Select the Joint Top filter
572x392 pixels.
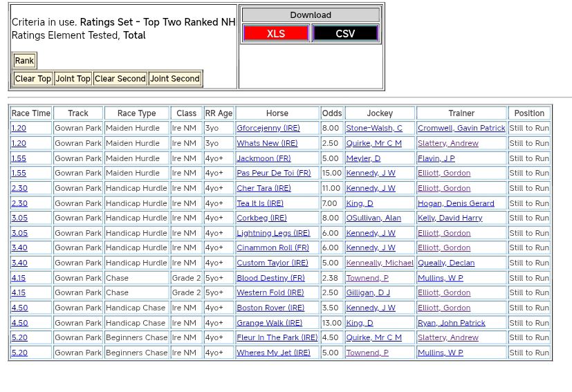73,79
